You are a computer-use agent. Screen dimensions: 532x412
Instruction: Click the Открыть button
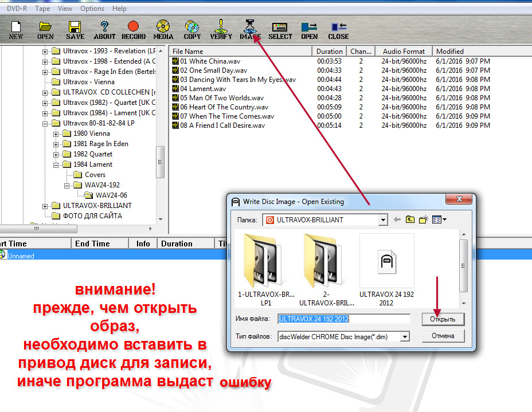click(x=443, y=319)
